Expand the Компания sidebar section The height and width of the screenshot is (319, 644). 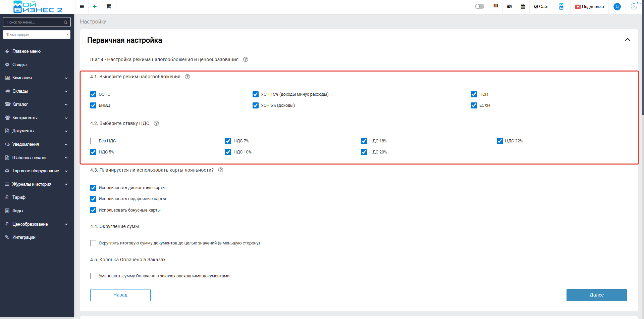tap(37, 78)
